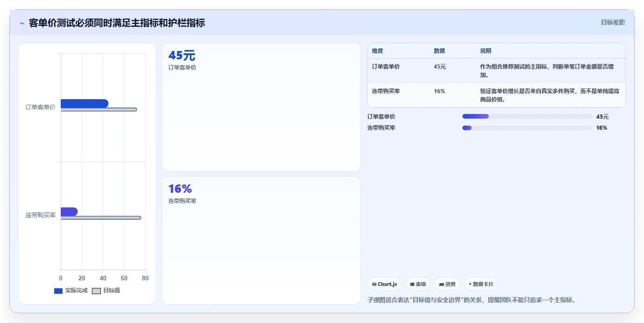The image size is (644, 323).
Task: Click the 连带购买率 progress row label
Action: click(381, 128)
